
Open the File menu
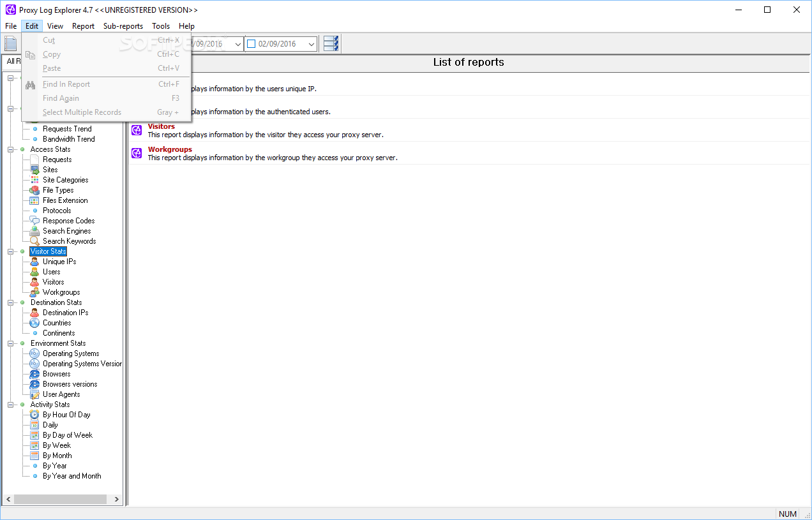[11, 26]
